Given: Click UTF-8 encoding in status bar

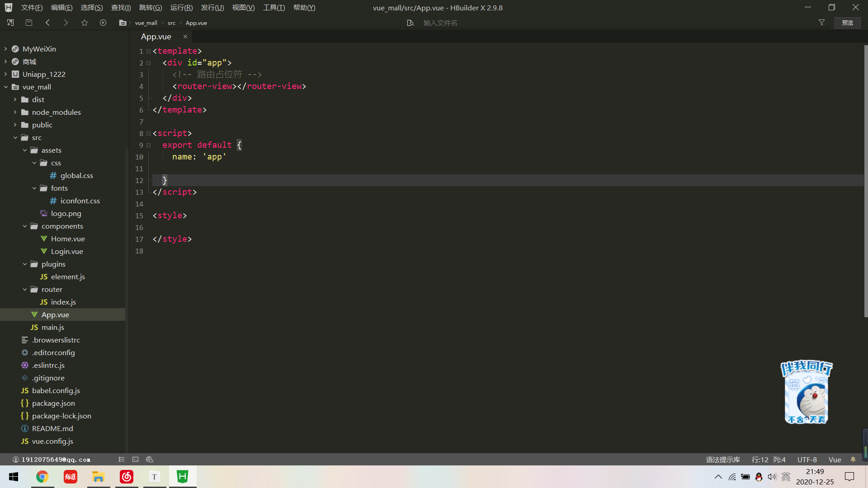Looking at the screenshot, I should tap(807, 460).
